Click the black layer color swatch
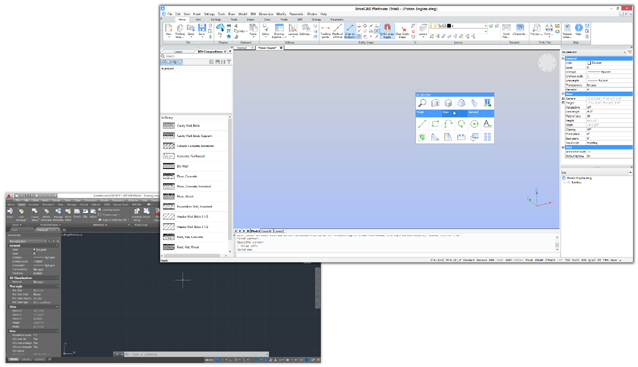Viewport: 638px width, 367px height. click(449, 26)
